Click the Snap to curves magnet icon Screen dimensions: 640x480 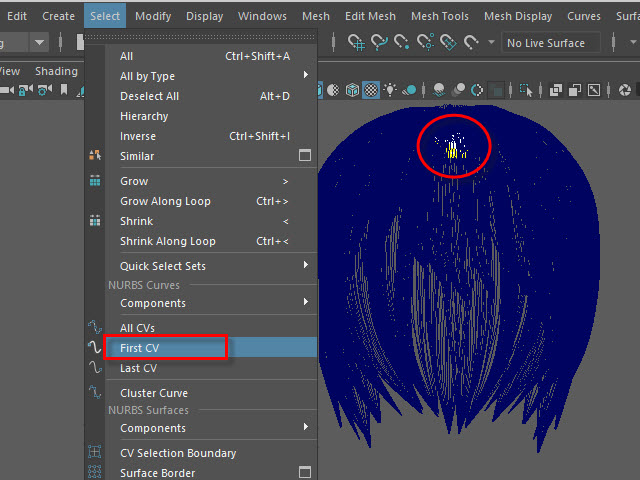point(379,43)
